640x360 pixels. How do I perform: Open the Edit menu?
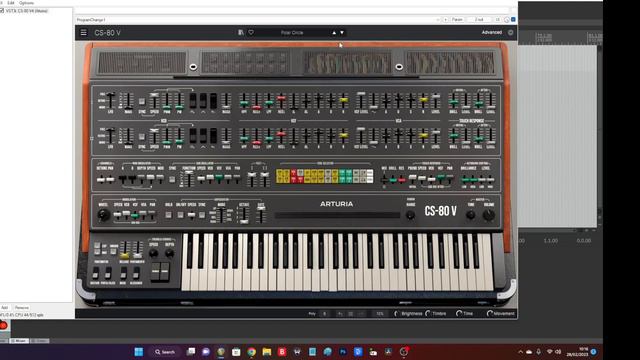pyautogui.click(x=11, y=3)
